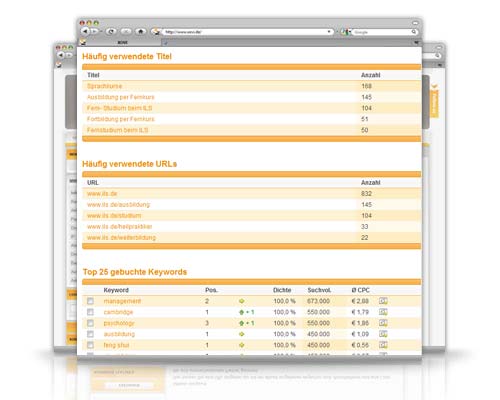This screenshot has height=400, width=500.
Task: Reload the page with the refresh icon
Action: [x=111, y=31]
